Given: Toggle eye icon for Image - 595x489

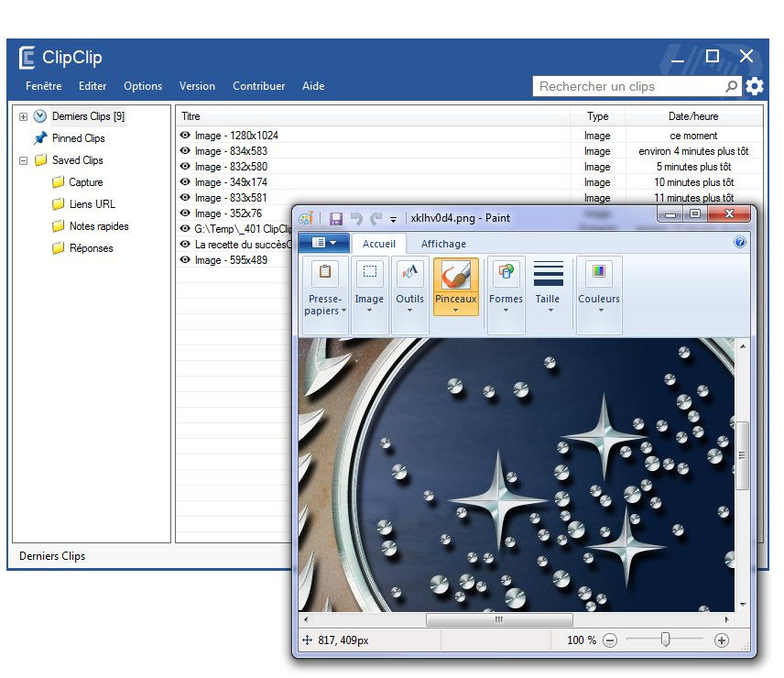Looking at the screenshot, I should 185,259.
